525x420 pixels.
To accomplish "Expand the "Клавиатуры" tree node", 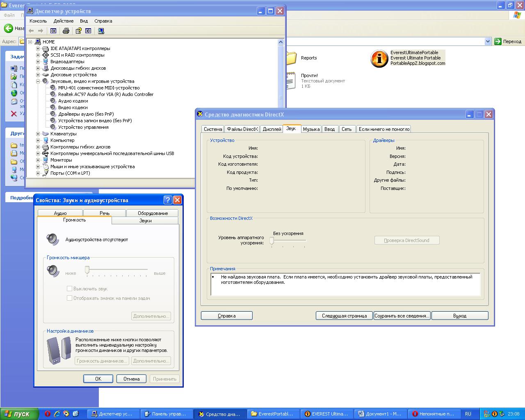I will coord(38,134).
